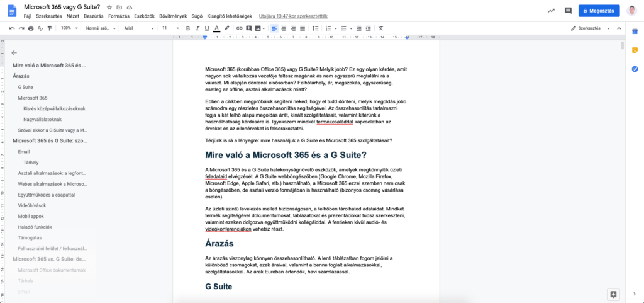
Task: Insert an image
Action: coord(258,28)
